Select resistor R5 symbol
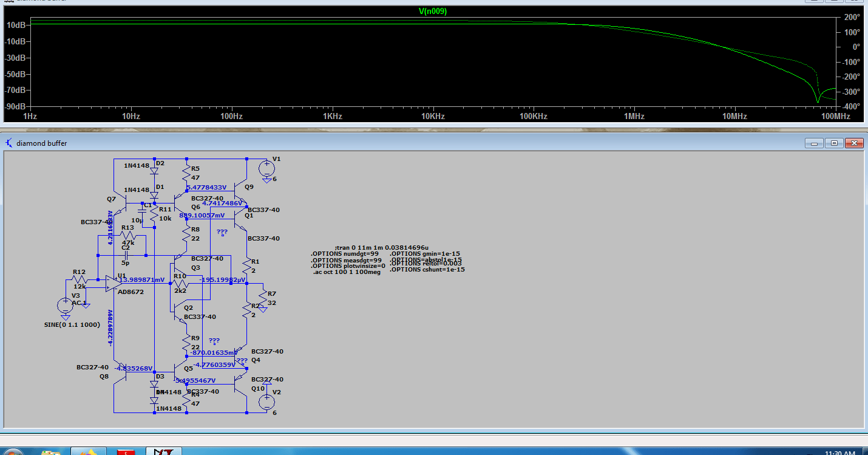Viewport: 868px width, 455px height. tap(187, 174)
